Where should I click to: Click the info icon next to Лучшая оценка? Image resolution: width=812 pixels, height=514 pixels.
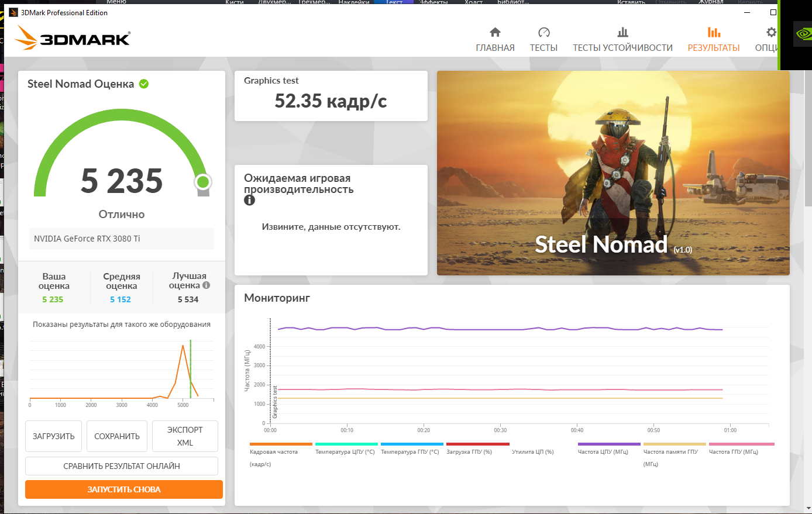pyautogui.click(x=206, y=285)
